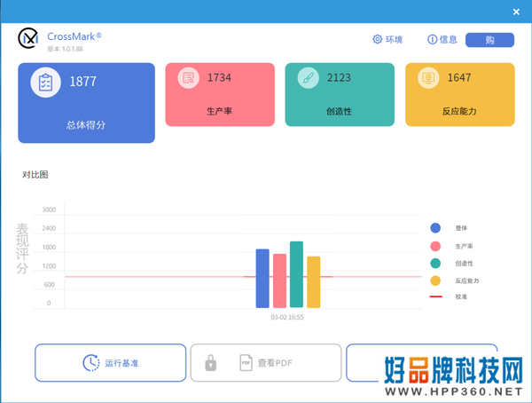Click the version text 1.0.1.88

tap(73, 49)
